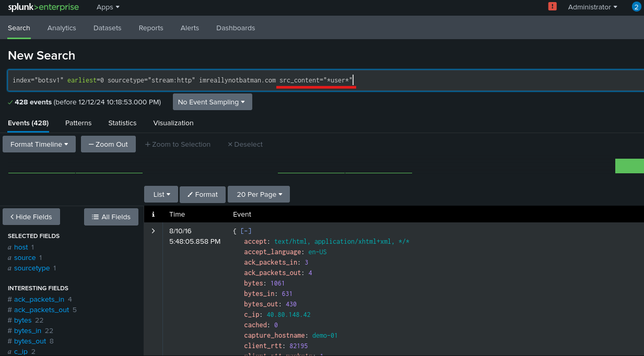The width and height of the screenshot is (644, 356).
Task: Select the ack_packets_out field in sidebar
Action: (x=42, y=310)
